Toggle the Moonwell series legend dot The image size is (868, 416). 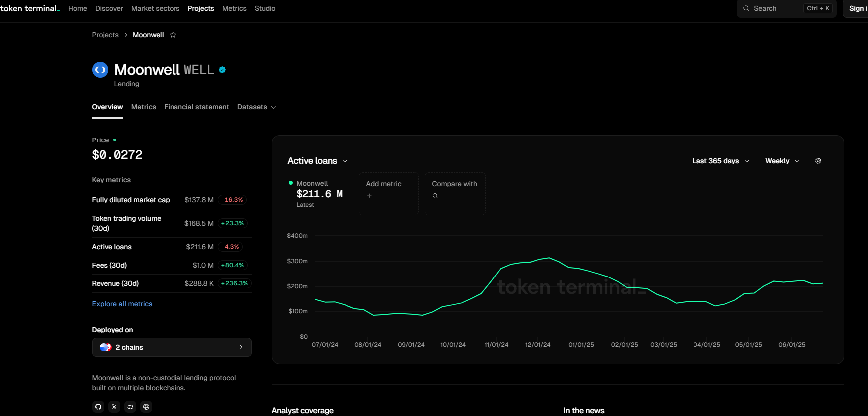coord(291,183)
